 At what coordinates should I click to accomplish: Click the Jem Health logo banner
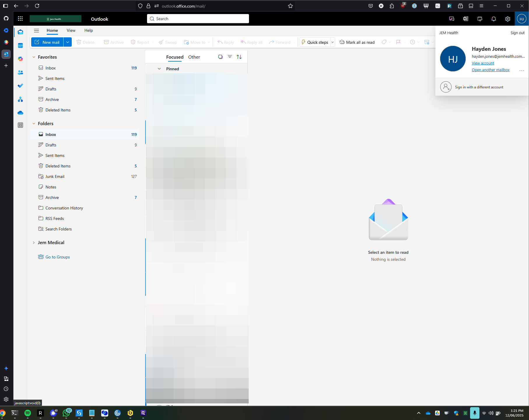[x=55, y=19]
